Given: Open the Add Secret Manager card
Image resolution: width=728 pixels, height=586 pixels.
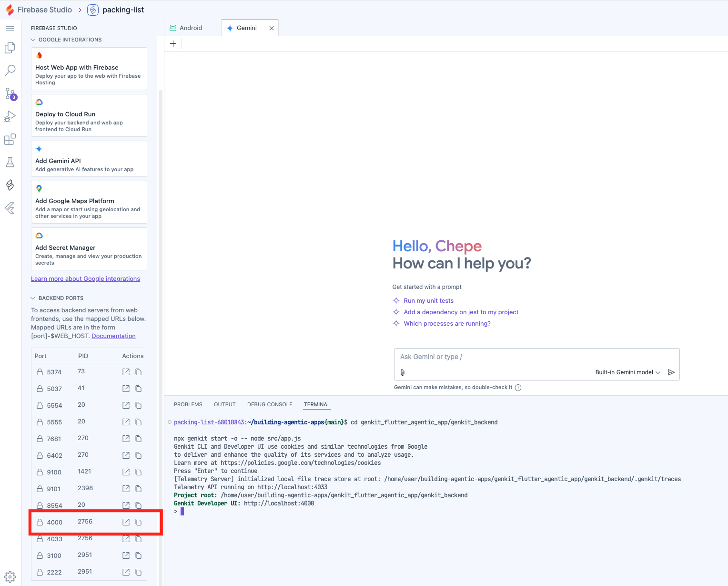Looking at the screenshot, I should [x=89, y=249].
